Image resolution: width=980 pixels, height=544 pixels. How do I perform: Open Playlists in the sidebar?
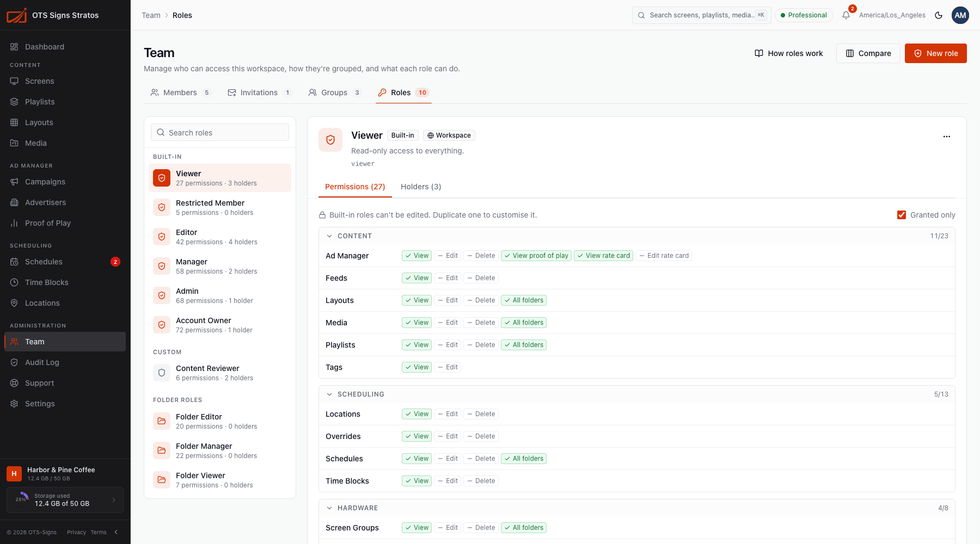pyautogui.click(x=65, y=102)
